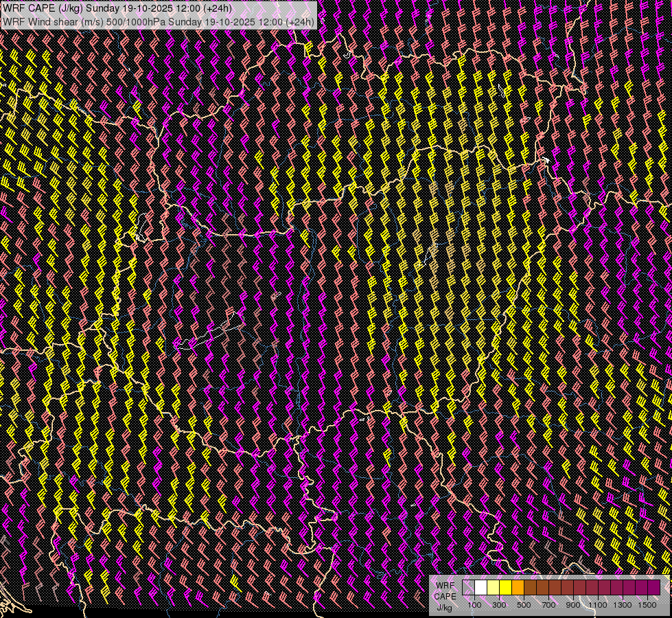This screenshot has width=672, height=618.
Task: Click the legend label "100"
Action: pos(474,605)
